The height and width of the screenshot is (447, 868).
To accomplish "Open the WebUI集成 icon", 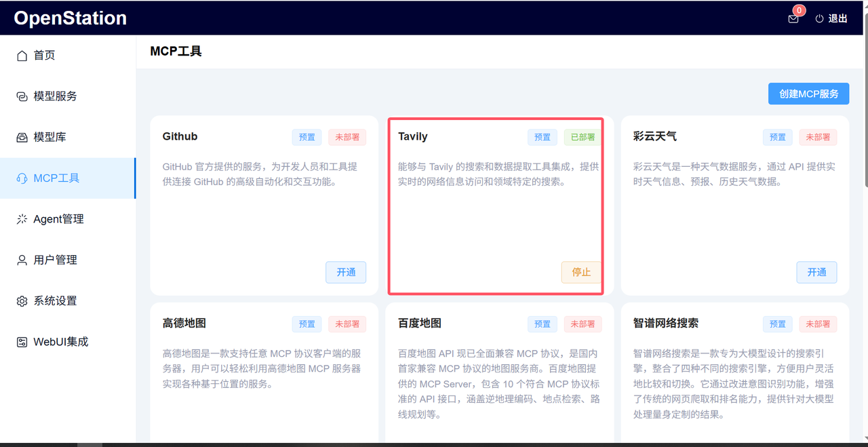I will click(22, 341).
